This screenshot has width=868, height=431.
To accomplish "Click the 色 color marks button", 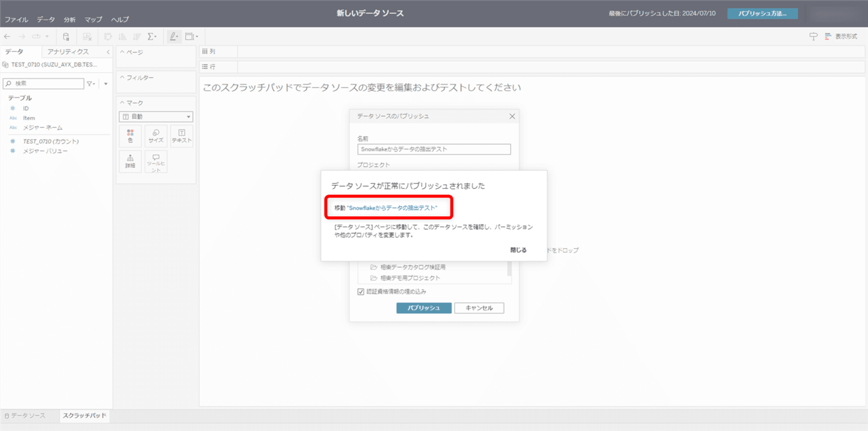I will pos(130,136).
